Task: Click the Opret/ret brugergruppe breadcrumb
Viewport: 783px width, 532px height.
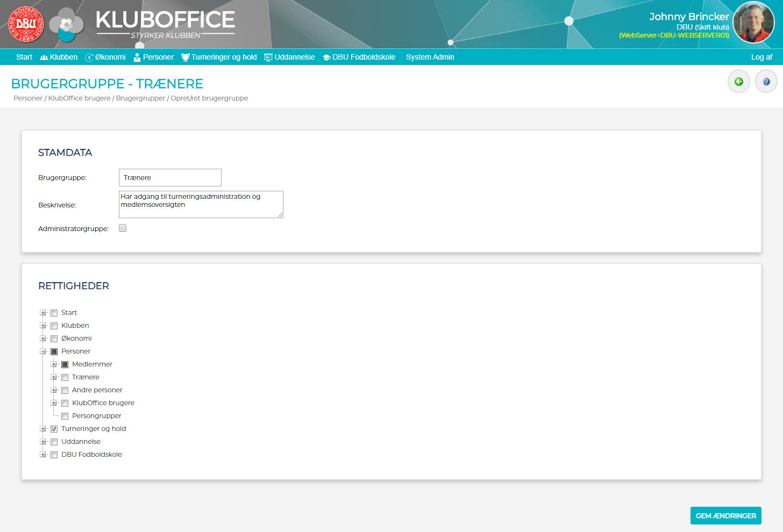Action: click(x=209, y=98)
